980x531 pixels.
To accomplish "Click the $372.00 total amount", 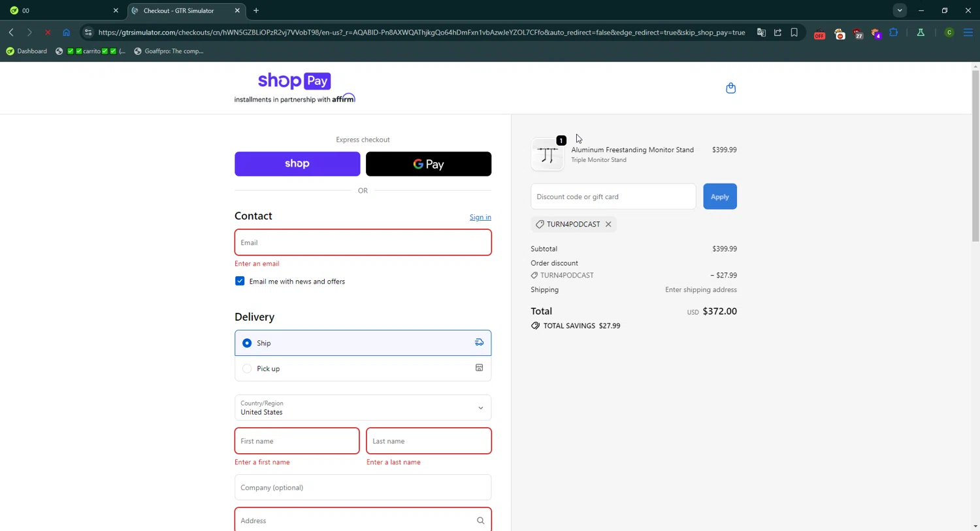I will point(719,312).
